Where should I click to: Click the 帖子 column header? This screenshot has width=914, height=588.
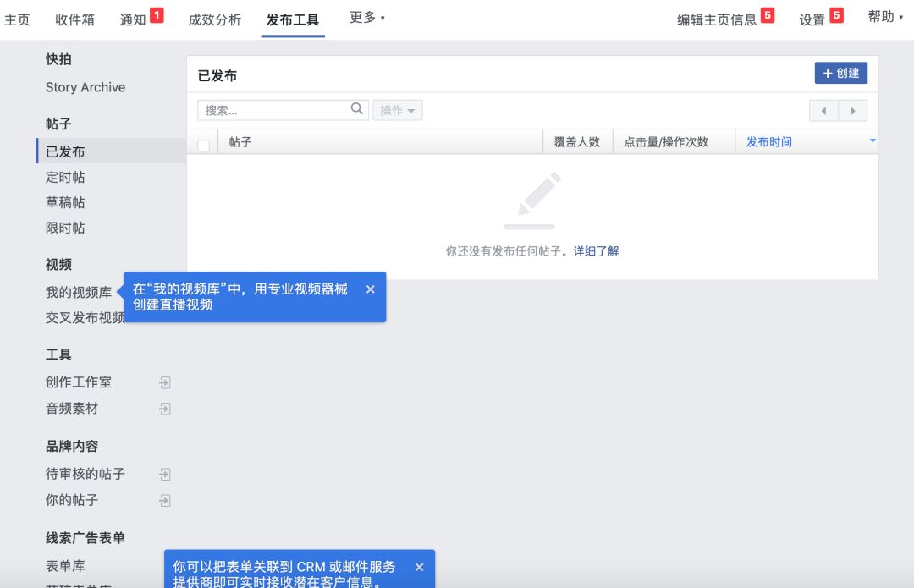(381, 141)
